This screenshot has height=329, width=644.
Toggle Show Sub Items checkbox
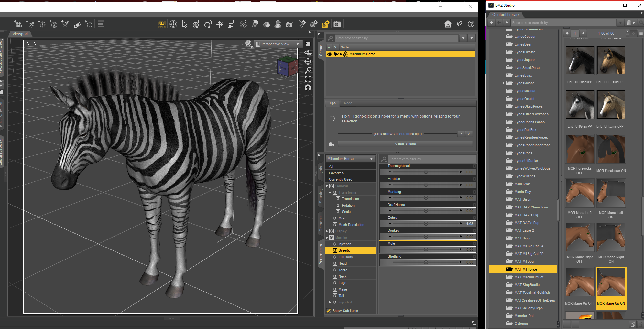tap(329, 311)
